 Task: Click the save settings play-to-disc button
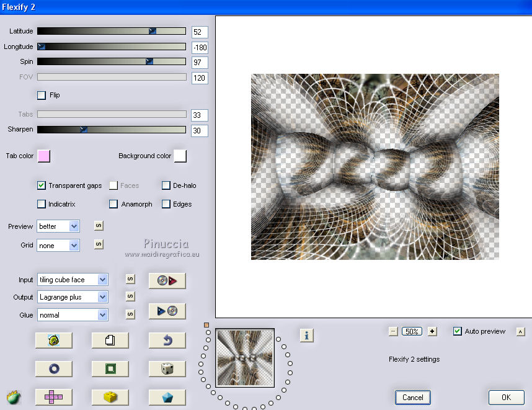167,311
